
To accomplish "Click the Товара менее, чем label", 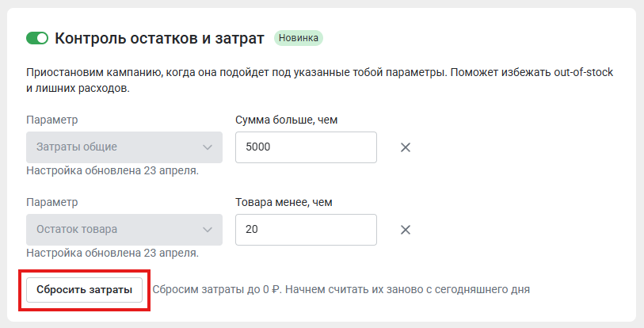I will [x=284, y=202].
